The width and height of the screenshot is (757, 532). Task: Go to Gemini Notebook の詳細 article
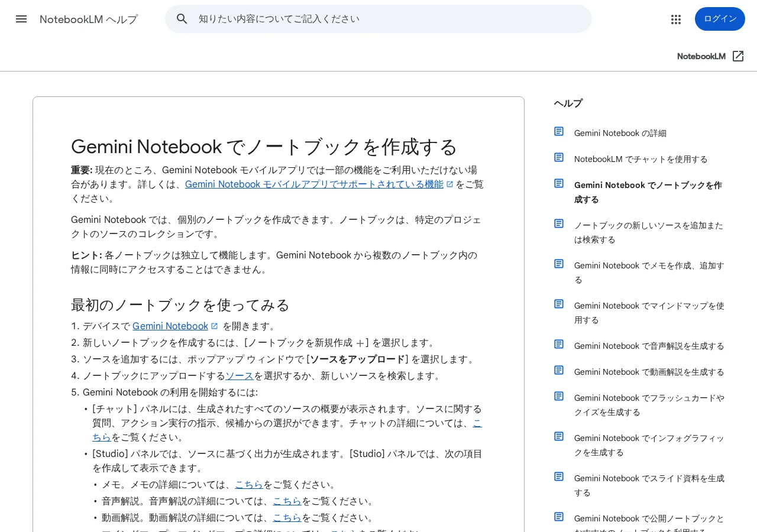[x=620, y=133]
